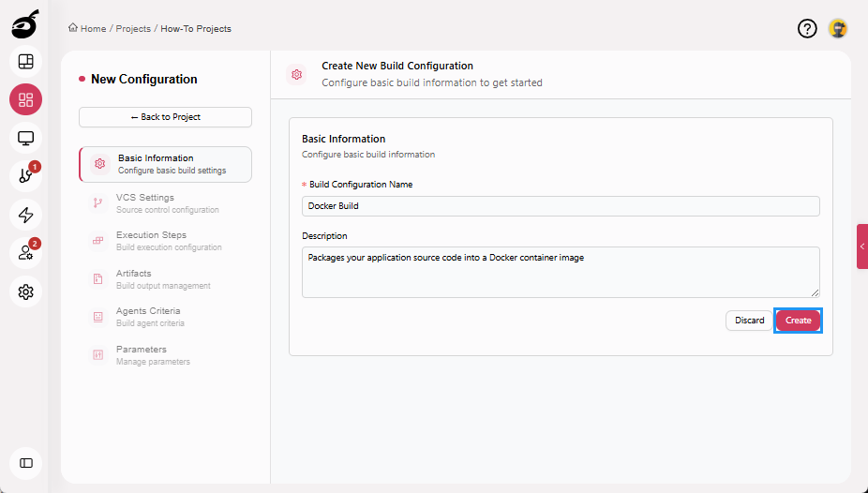Open the branch icon with badge 1

[x=25, y=176]
